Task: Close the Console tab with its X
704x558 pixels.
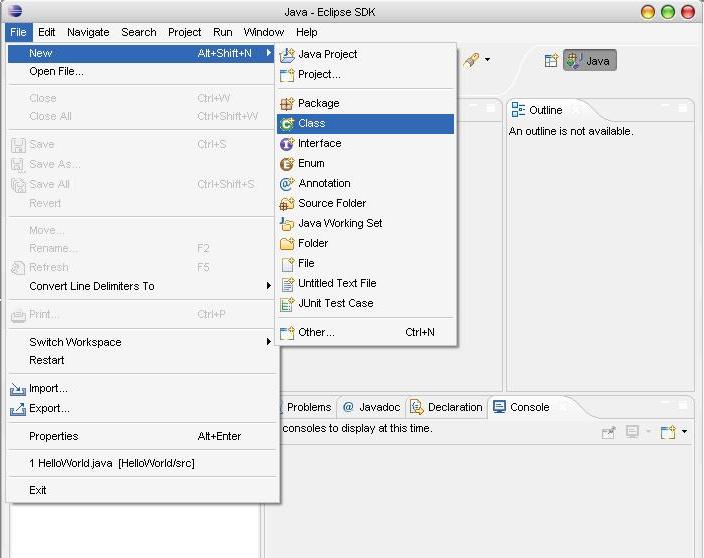Action: click(563, 407)
